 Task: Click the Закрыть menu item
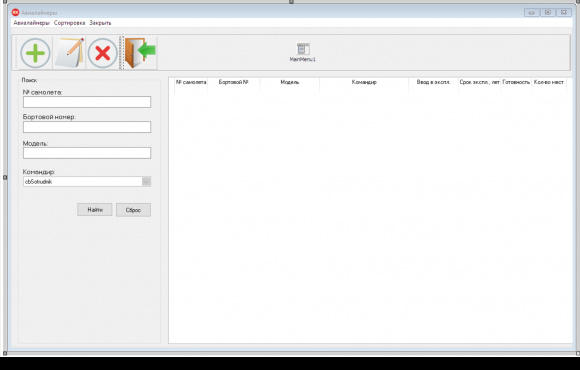[100, 23]
